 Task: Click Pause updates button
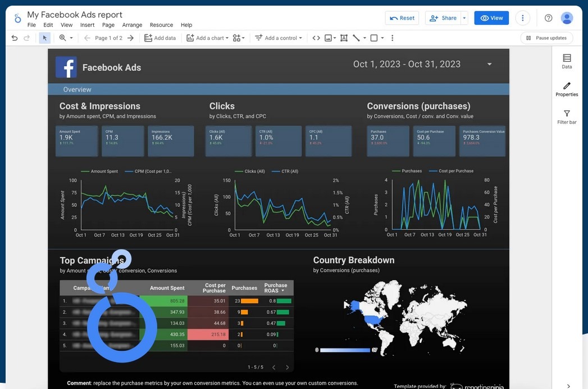(x=546, y=38)
